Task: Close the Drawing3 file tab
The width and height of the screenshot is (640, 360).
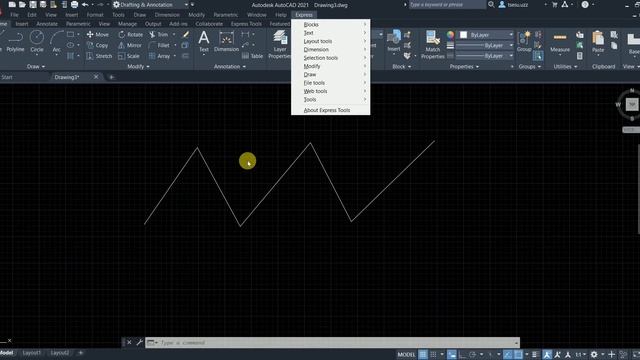Action: click(96, 77)
